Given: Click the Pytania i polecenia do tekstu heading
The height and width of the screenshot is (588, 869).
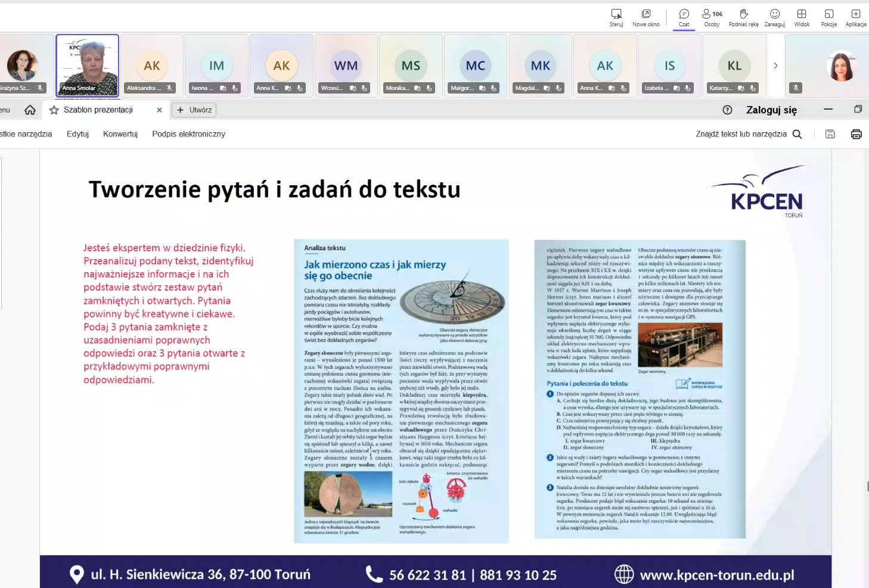Looking at the screenshot, I should tap(587, 384).
